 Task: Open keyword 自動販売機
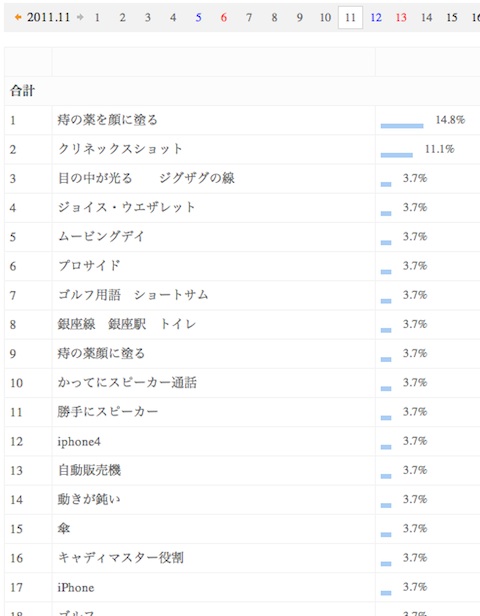coord(89,470)
